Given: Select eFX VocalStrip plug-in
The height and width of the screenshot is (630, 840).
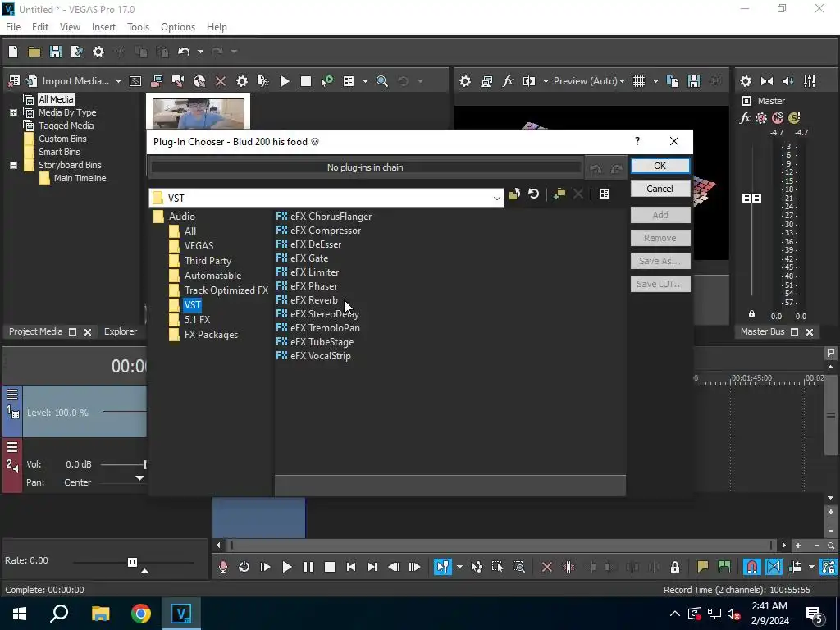Looking at the screenshot, I should point(313,356).
